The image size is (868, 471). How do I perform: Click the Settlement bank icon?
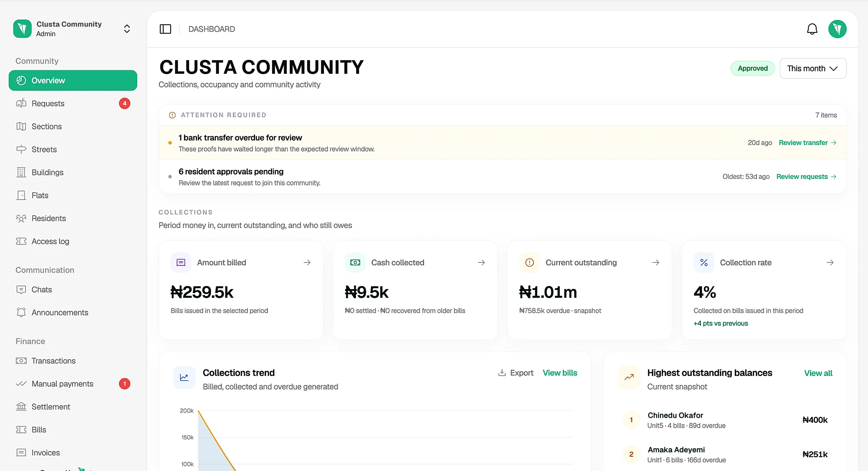21,407
